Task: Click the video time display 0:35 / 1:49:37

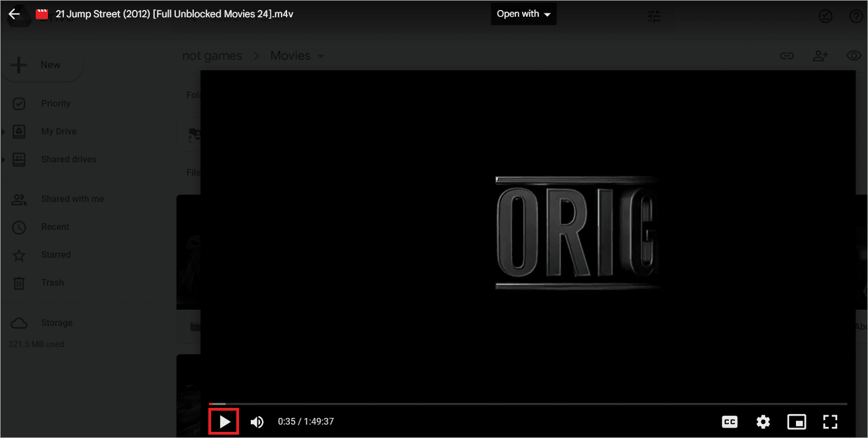Action: [306, 422]
